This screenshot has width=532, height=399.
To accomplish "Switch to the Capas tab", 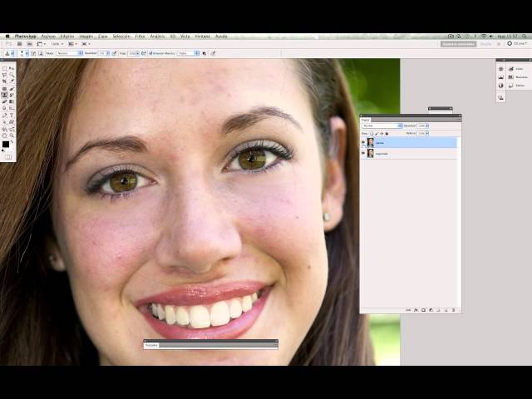I will pyautogui.click(x=366, y=120).
